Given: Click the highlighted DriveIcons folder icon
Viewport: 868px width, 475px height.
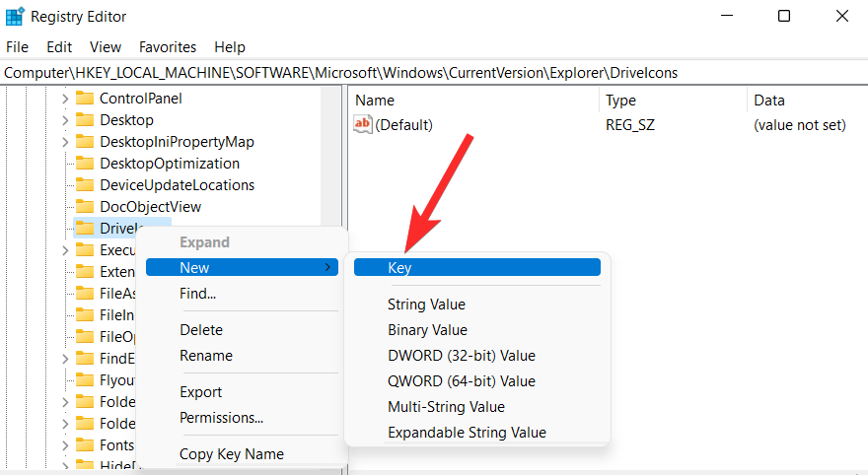Looking at the screenshot, I should [x=85, y=228].
